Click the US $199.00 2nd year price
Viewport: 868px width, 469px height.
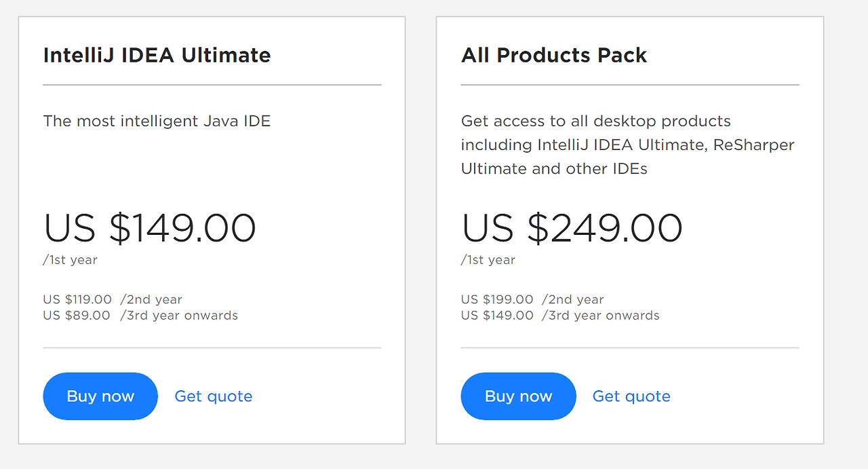tap(497, 299)
